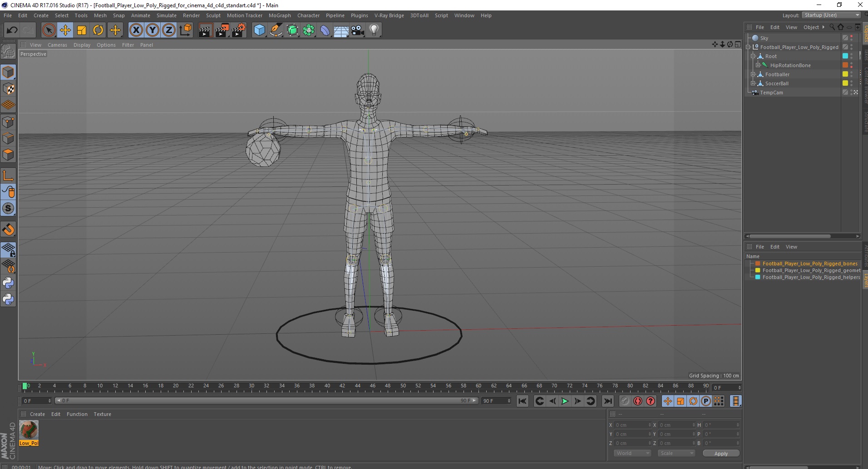Screen dimensions: 868x469
Task: Add a Cube primitive object
Action: (259, 30)
